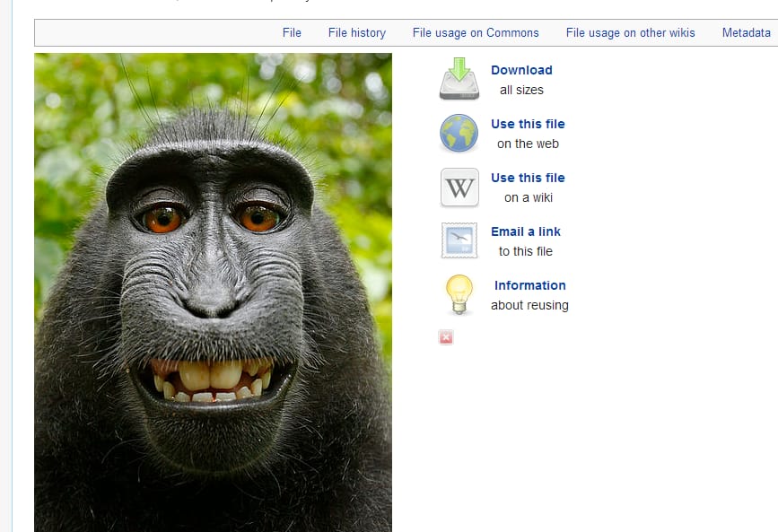Click the email stamp icon

click(459, 240)
